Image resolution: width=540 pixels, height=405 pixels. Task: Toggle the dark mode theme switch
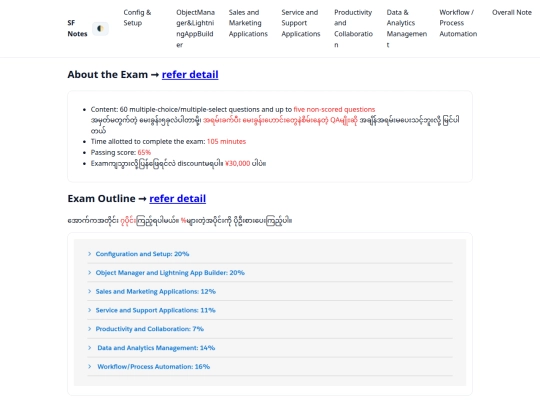pos(100,28)
